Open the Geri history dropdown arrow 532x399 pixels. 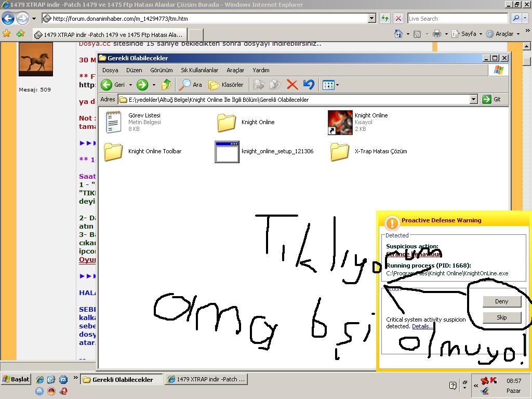point(130,85)
